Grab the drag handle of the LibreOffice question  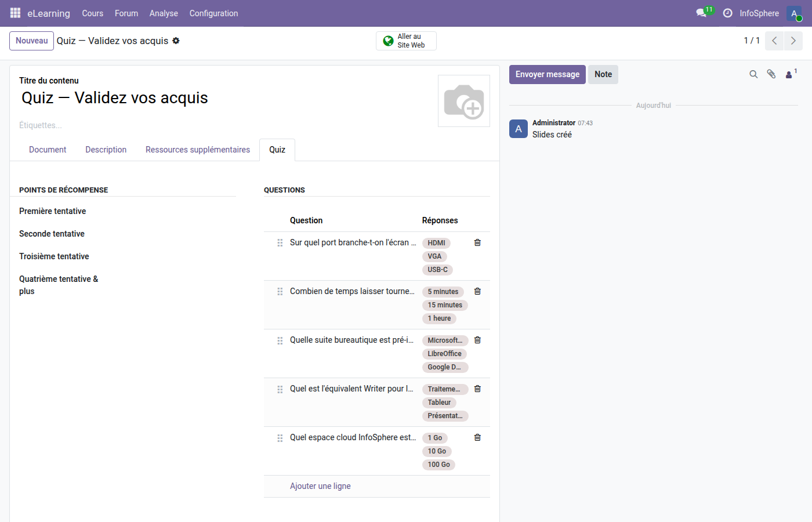click(x=280, y=340)
